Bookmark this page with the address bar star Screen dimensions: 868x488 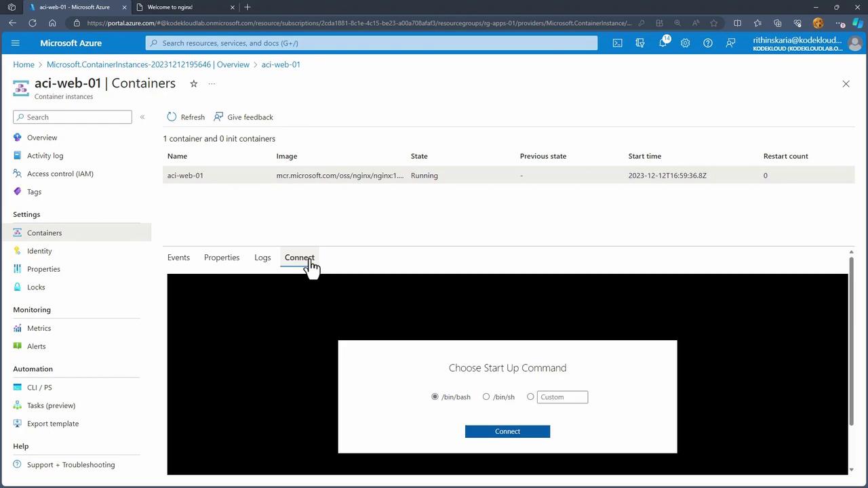[x=714, y=23]
